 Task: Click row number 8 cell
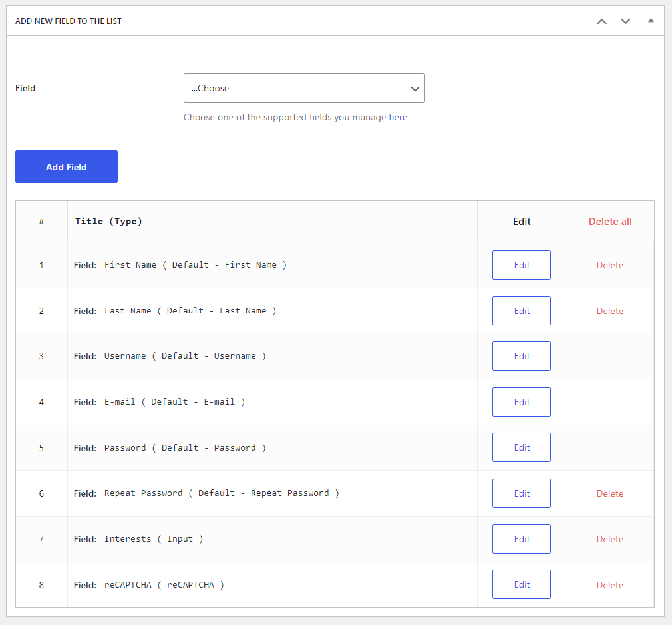pyautogui.click(x=41, y=585)
